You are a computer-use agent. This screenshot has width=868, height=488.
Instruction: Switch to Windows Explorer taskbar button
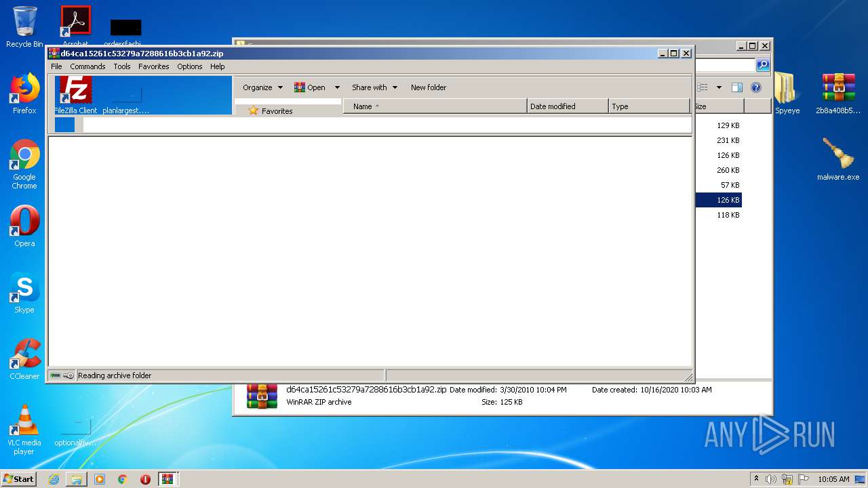pos(77,479)
